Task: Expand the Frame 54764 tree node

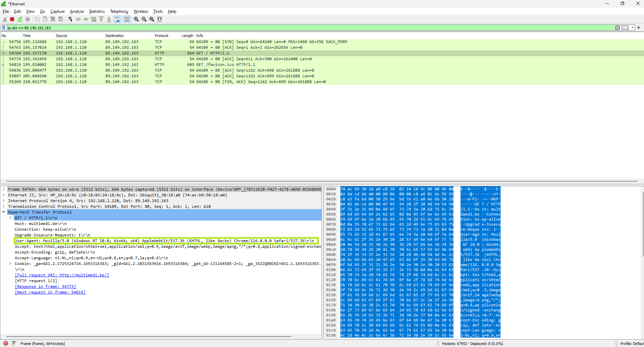Action: (4, 189)
